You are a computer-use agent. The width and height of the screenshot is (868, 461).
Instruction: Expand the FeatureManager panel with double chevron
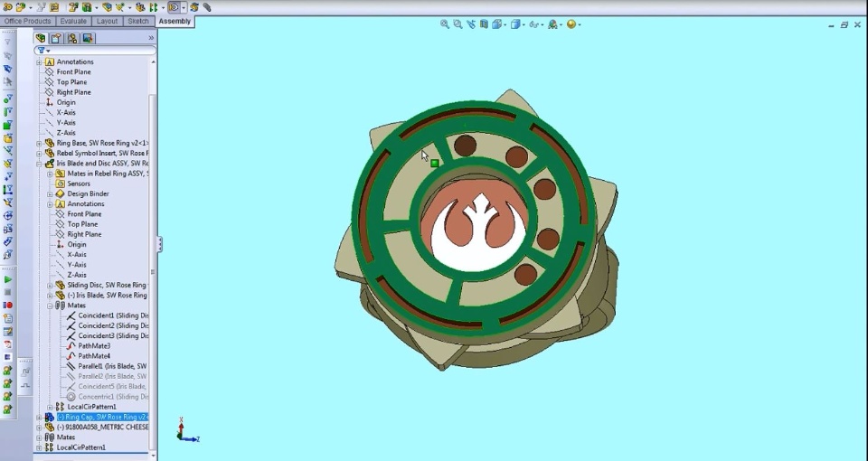(151, 38)
